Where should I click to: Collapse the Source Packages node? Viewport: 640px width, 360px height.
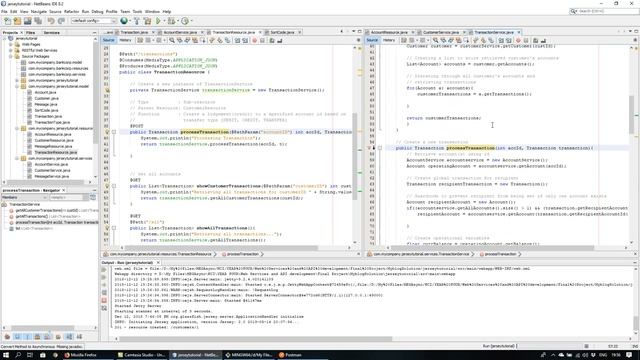point(11,56)
